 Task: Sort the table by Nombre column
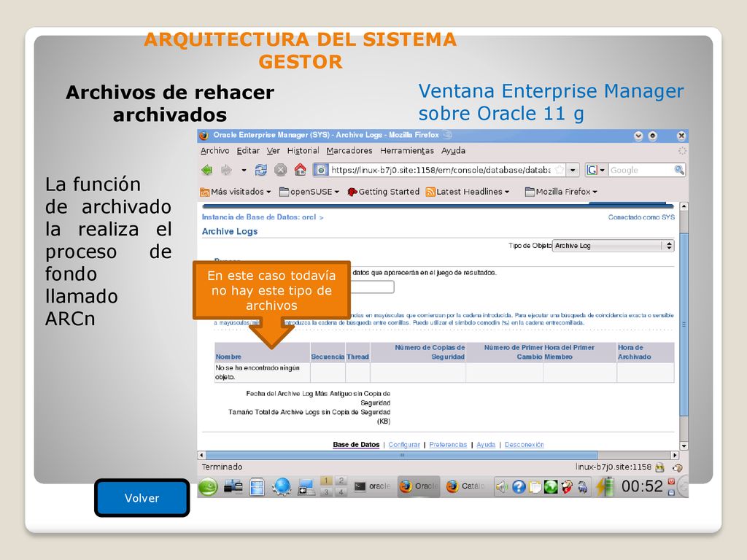pyautogui.click(x=228, y=357)
